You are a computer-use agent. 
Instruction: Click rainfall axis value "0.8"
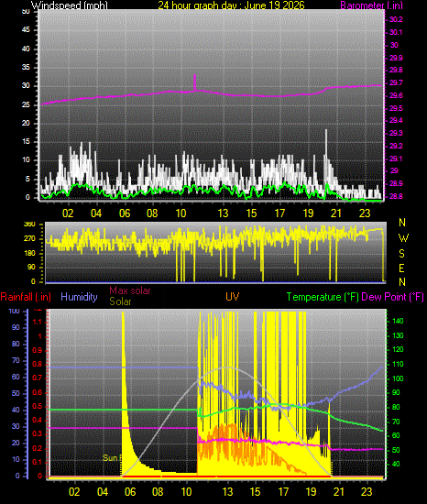click(x=38, y=364)
